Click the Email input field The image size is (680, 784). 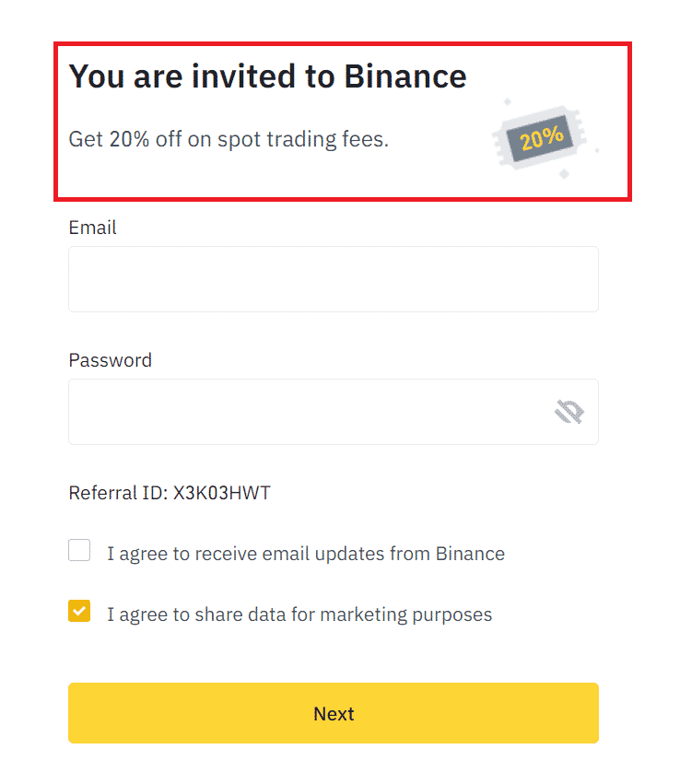coord(333,278)
